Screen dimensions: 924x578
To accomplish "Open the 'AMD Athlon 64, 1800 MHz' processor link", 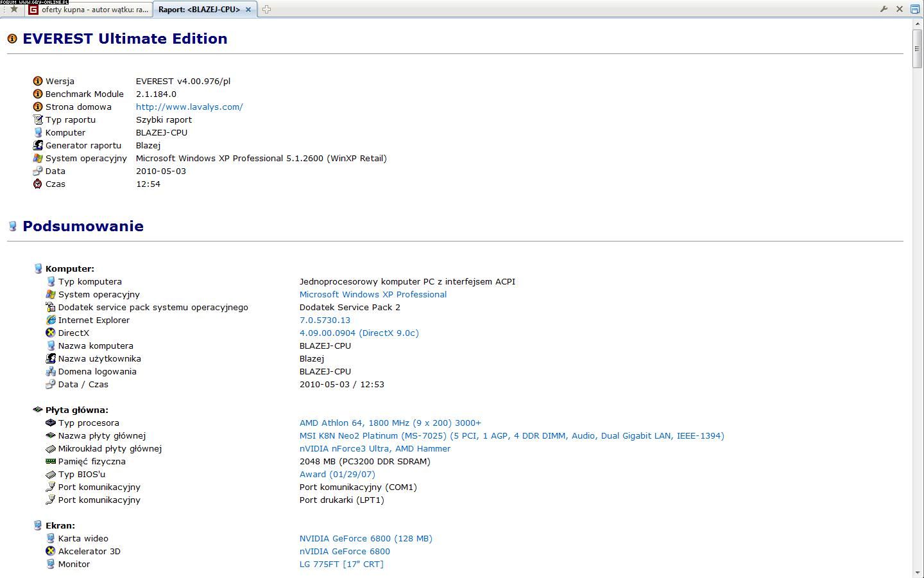I will [x=390, y=423].
